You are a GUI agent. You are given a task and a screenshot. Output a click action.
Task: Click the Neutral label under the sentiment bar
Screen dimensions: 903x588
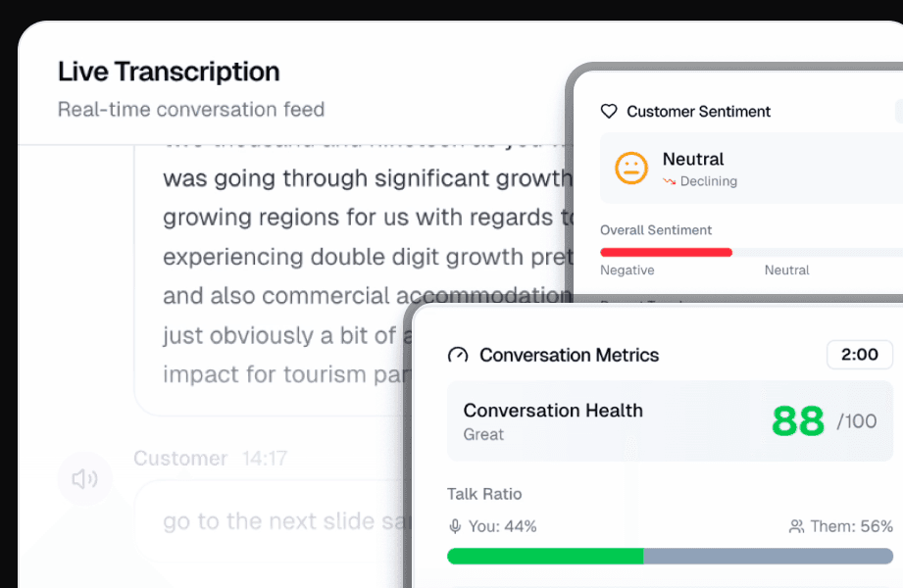tap(786, 269)
